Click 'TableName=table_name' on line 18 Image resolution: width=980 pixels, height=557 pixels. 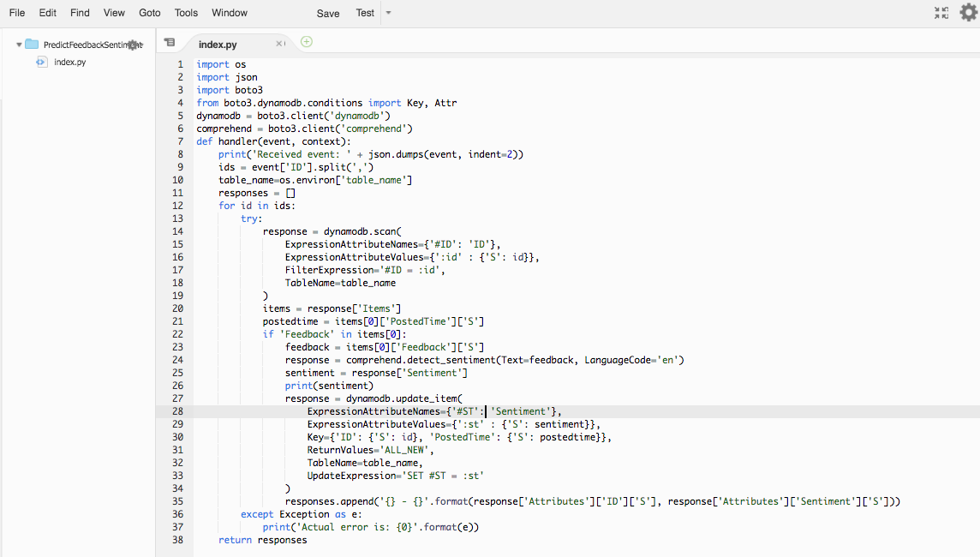[x=340, y=283]
